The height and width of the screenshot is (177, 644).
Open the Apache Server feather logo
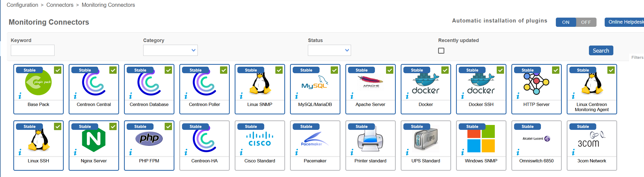pyautogui.click(x=371, y=82)
